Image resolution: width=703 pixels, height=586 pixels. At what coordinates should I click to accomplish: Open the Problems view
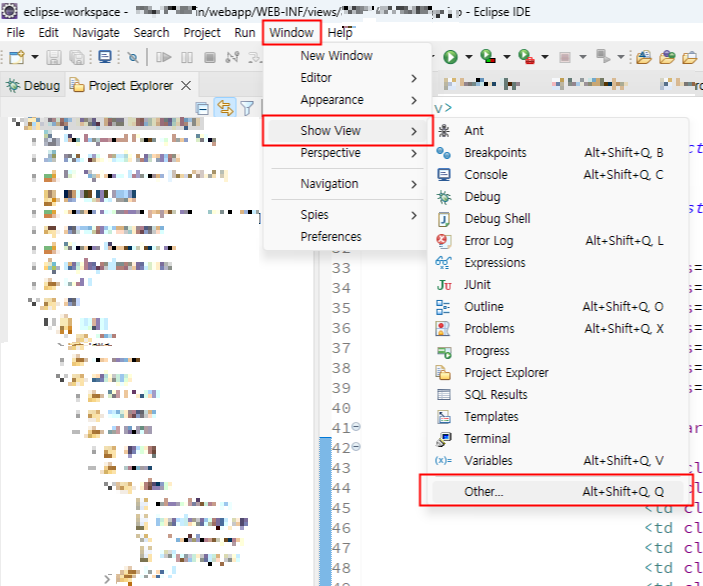tap(558, 328)
